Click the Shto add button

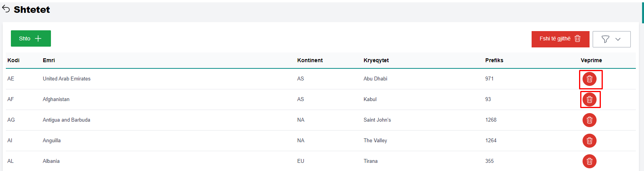point(31,38)
